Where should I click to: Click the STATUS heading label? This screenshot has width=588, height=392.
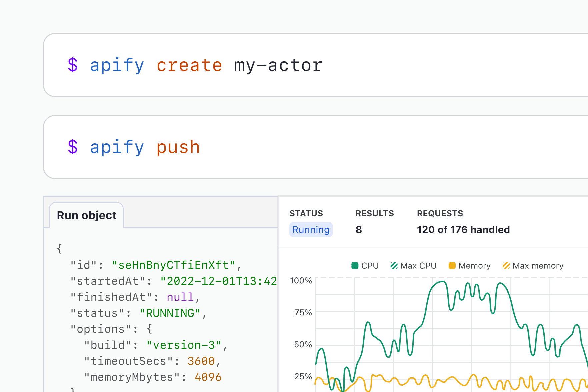click(x=306, y=213)
